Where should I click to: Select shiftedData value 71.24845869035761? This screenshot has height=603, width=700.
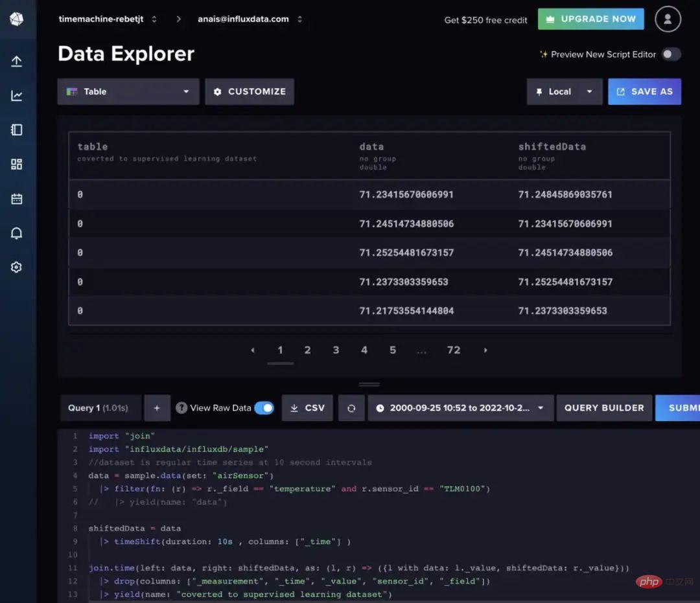565,194
